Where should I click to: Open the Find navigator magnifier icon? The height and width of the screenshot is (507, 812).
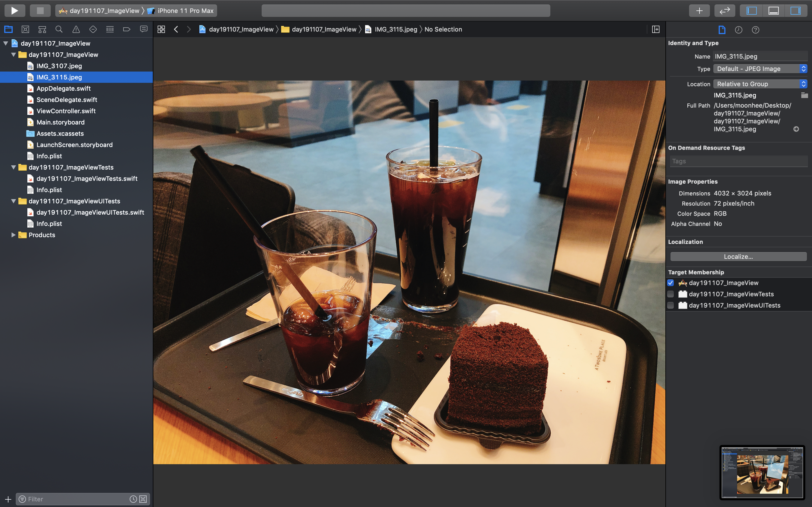59,30
